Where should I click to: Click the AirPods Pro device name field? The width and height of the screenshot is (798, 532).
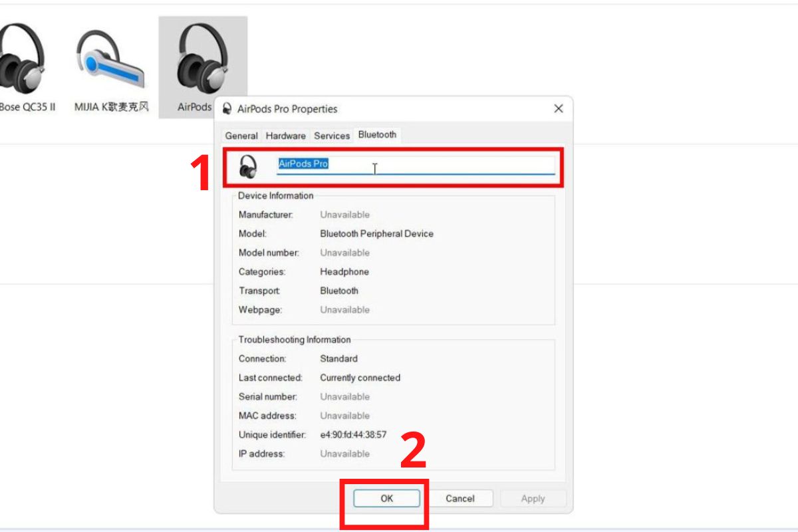(x=416, y=165)
